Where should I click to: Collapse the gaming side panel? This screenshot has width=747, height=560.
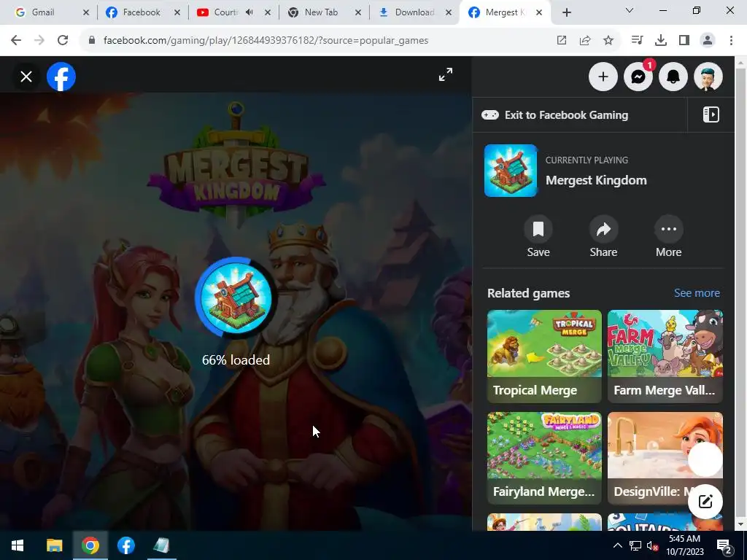(711, 114)
